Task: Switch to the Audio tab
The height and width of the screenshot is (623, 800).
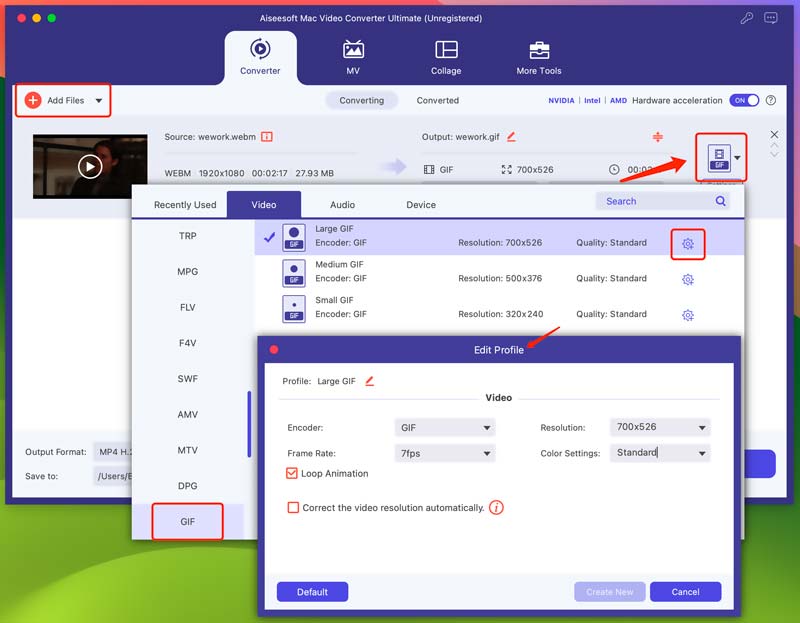Action: tap(342, 205)
